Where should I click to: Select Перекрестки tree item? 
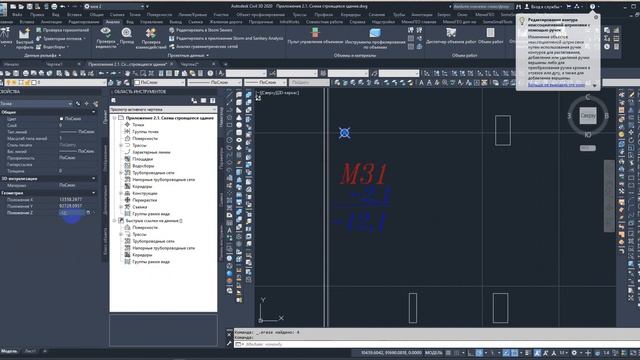point(145,200)
